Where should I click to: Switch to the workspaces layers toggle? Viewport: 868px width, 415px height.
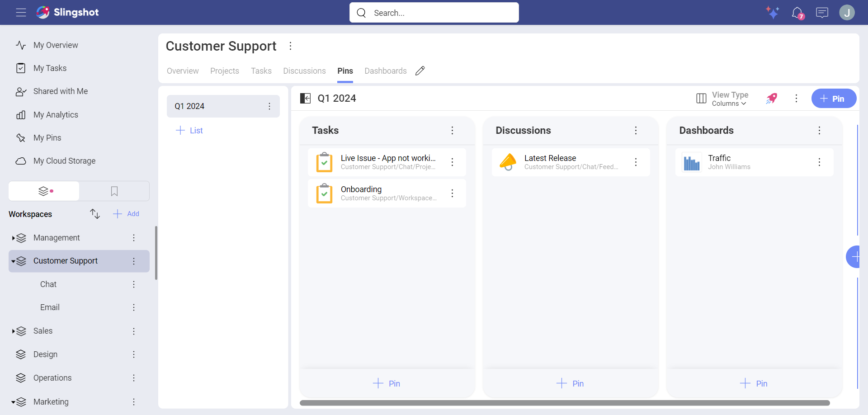tap(44, 191)
